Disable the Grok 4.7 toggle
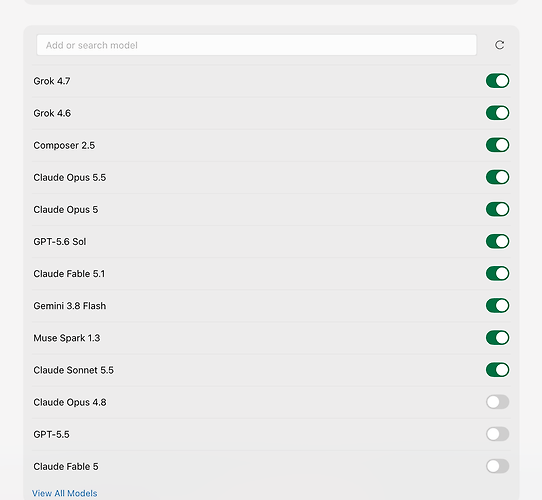This screenshot has height=500, width=542. coord(497,81)
